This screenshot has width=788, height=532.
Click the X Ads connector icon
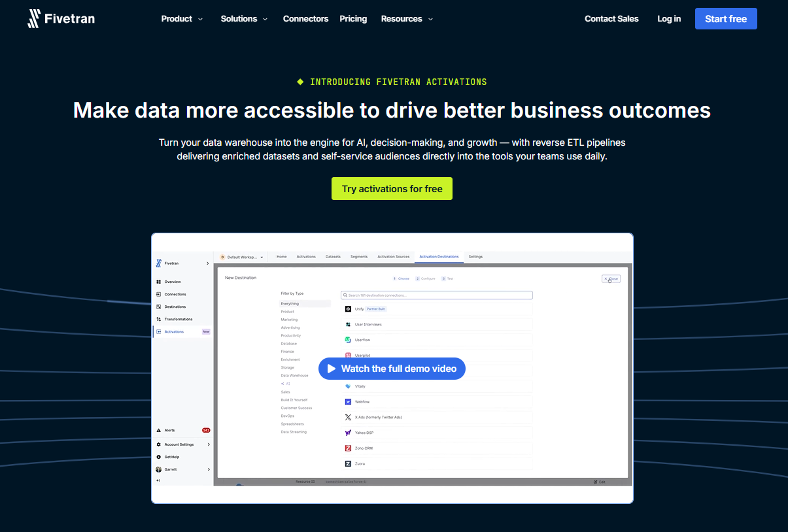tap(348, 417)
